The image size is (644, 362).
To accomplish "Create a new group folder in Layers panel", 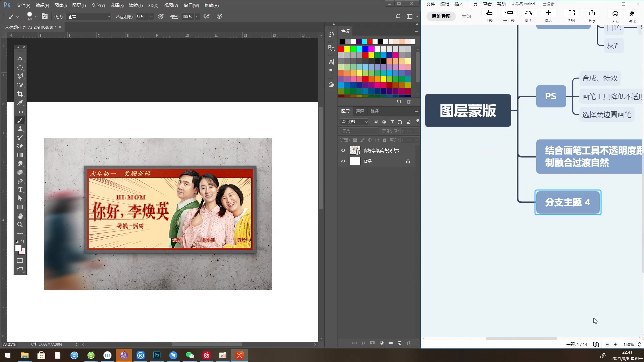I will pyautogui.click(x=391, y=343).
